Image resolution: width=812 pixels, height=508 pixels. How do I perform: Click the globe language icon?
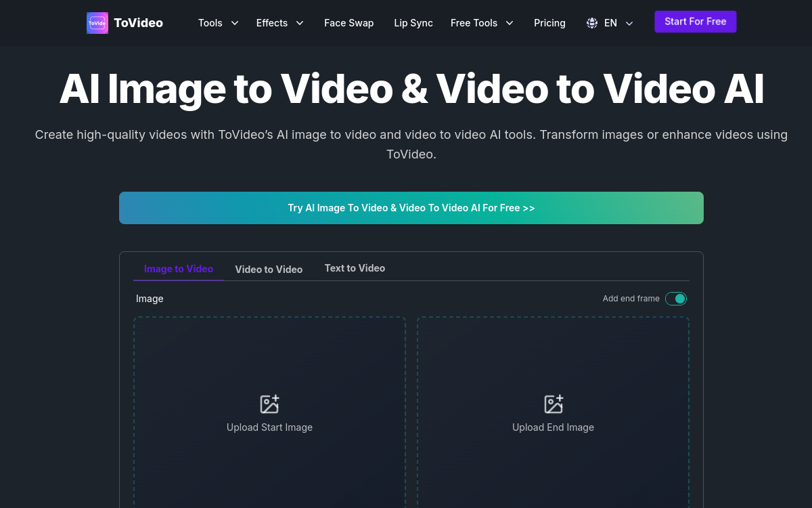click(592, 23)
